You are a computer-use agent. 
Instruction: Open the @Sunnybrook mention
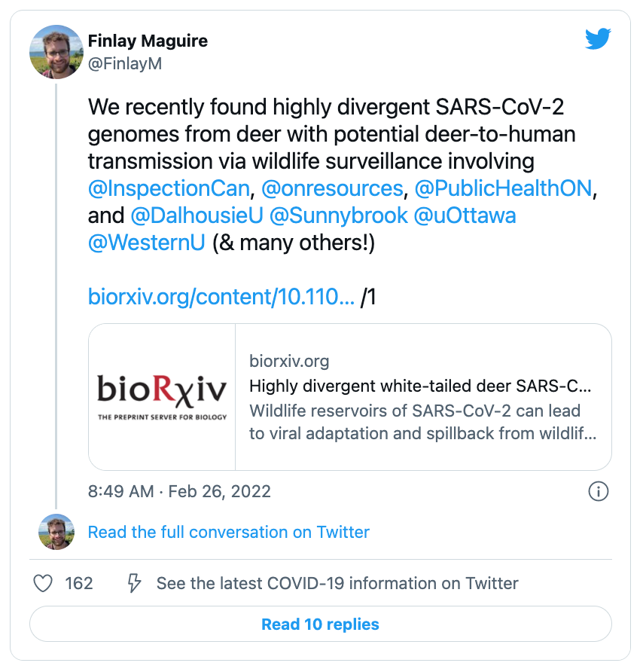338,215
